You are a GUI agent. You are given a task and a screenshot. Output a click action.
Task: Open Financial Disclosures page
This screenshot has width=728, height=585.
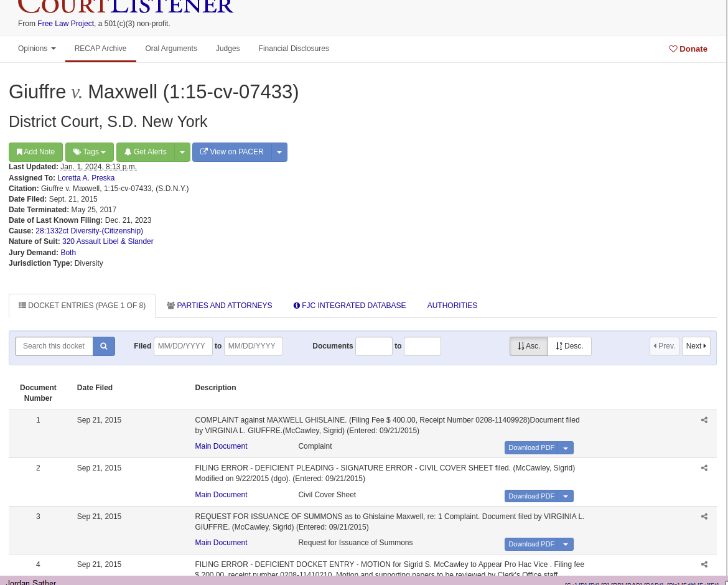[x=294, y=49]
